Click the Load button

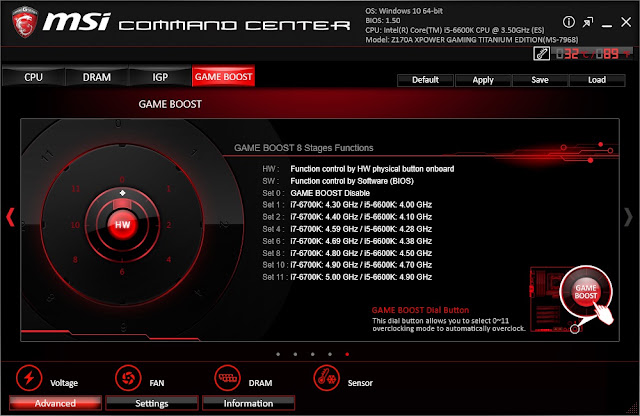pos(597,80)
